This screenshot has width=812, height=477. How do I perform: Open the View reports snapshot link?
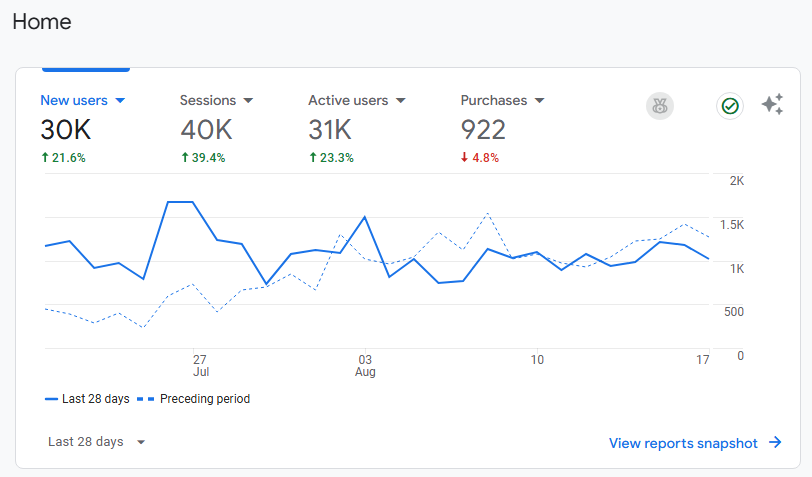(683, 443)
